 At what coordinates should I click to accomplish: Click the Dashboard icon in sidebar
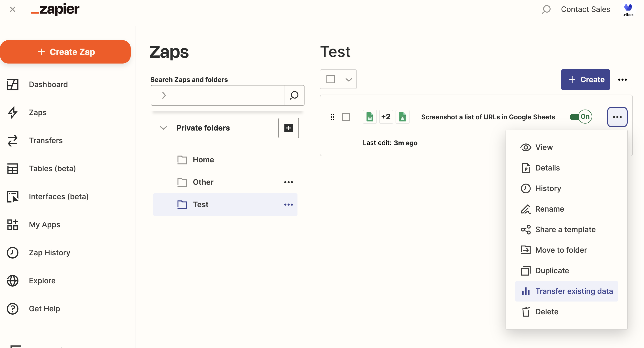(13, 84)
